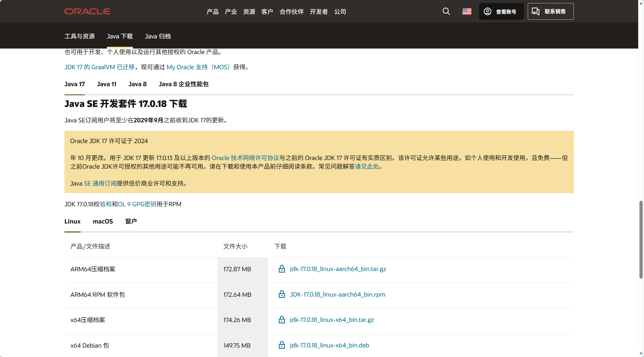This screenshot has width=644, height=357.
Task: Open the search magnifier icon
Action: tap(446, 11)
